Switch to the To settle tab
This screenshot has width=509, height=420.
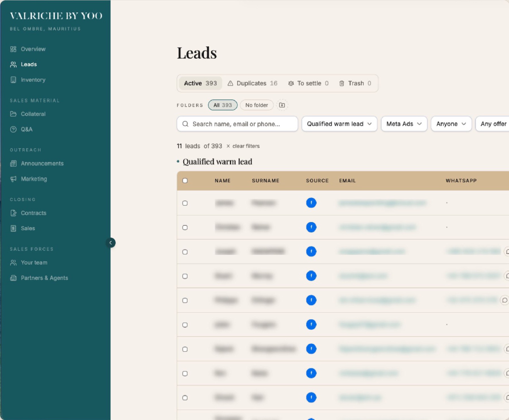308,83
